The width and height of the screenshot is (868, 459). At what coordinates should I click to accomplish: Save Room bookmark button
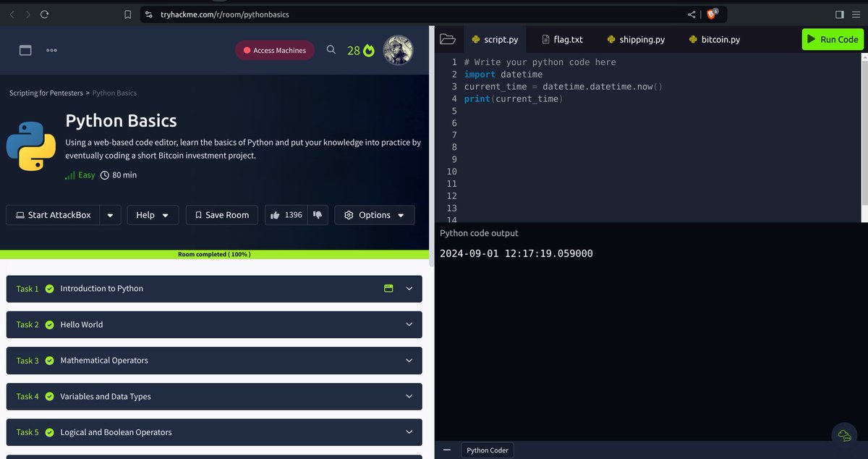tap(222, 215)
